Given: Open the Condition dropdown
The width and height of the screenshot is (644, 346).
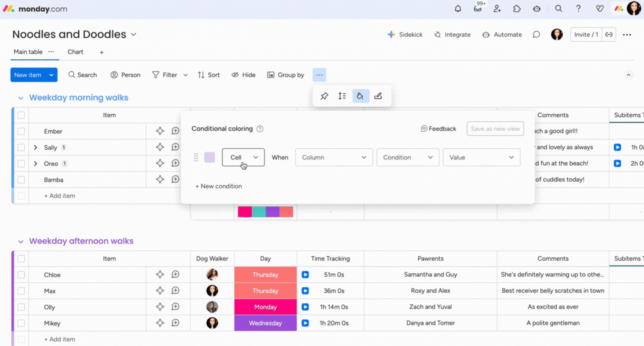Looking at the screenshot, I should point(407,158).
